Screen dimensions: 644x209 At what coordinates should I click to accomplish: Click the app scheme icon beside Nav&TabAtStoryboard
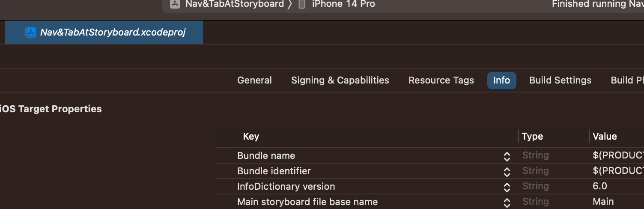[x=174, y=4]
